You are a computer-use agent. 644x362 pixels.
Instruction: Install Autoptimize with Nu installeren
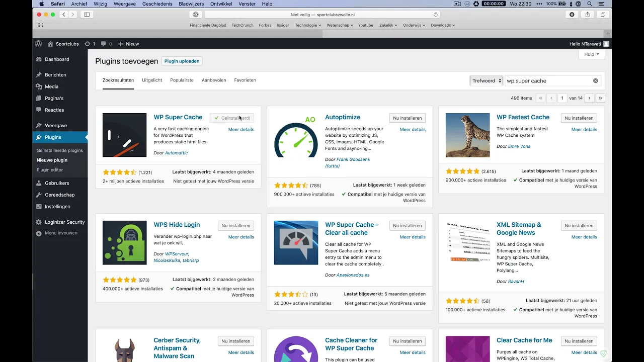click(408, 118)
